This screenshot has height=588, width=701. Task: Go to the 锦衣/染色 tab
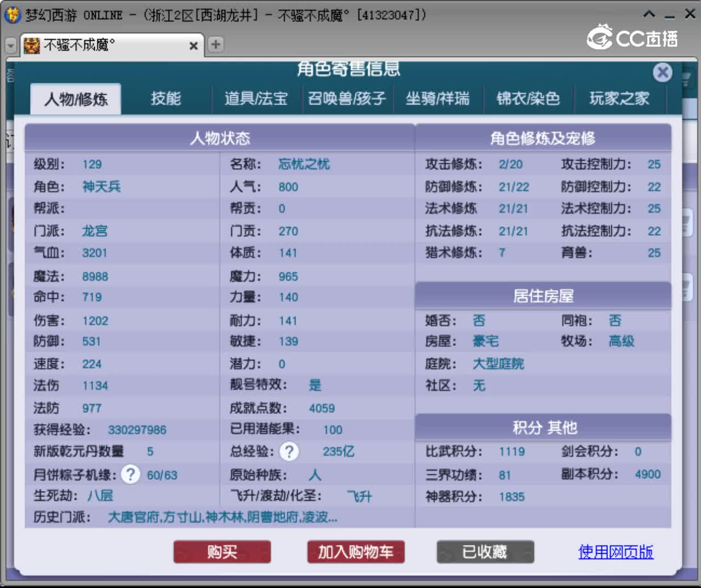(x=528, y=99)
